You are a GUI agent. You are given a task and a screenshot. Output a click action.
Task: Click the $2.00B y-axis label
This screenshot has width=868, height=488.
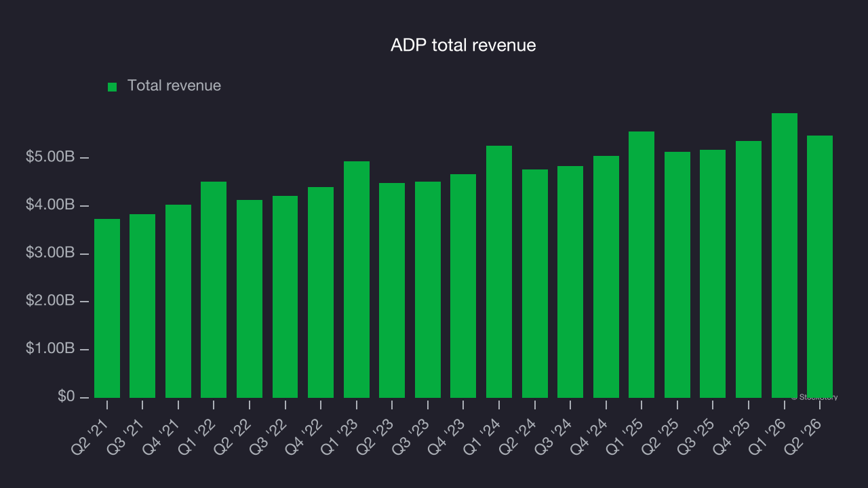point(50,301)
